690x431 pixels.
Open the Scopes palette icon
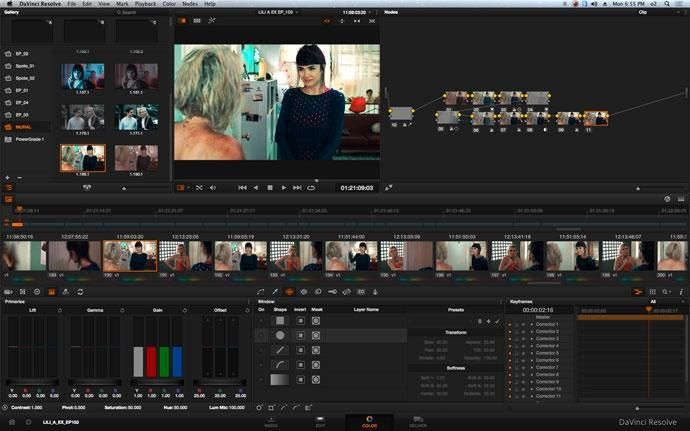653,291
